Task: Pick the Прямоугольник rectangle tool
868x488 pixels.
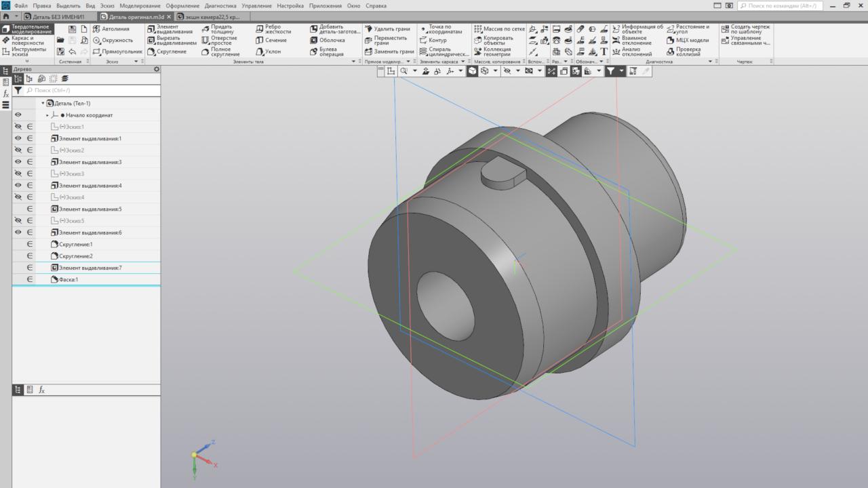Action: (117, 52)
